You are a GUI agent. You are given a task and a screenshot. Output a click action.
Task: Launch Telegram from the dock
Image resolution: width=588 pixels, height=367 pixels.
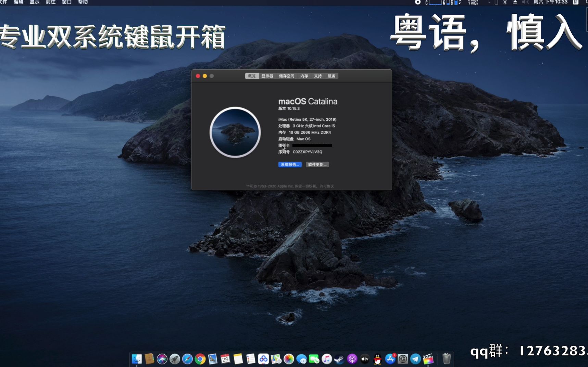click(415, 359)
